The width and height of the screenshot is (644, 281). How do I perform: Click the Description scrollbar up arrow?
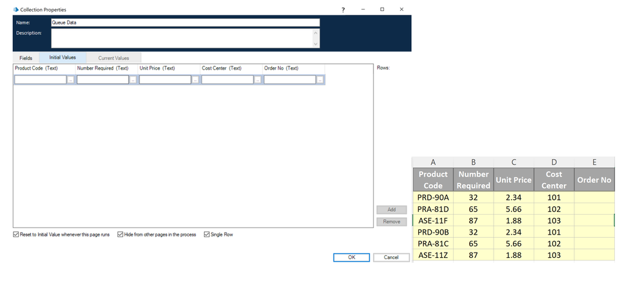pos(316,32)
